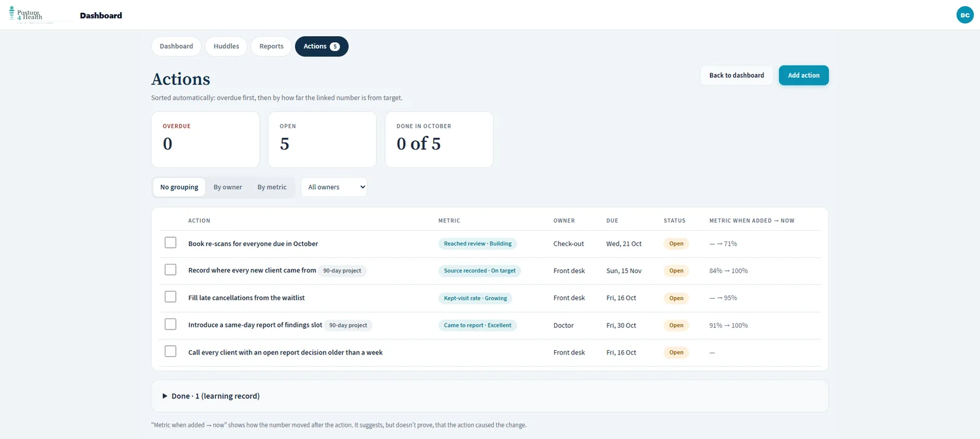
Task: Click the 'Metric when added → now' header
Action: [x=752, y=220]
